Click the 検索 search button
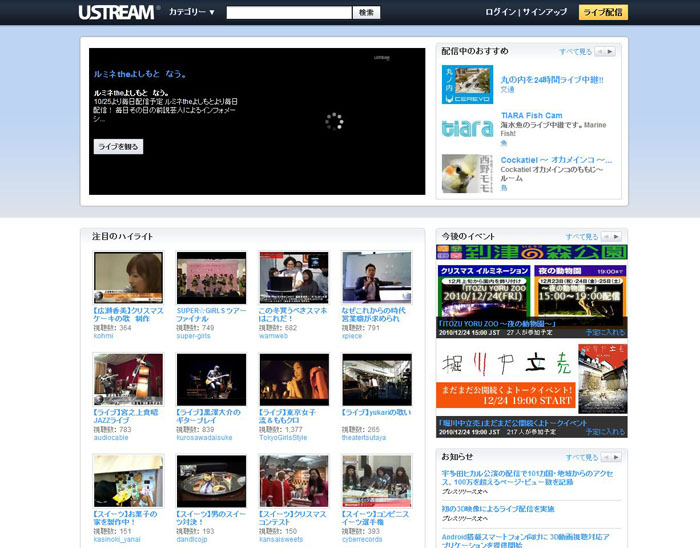This screenshot has height=548, width=700. tap(366, 12)
